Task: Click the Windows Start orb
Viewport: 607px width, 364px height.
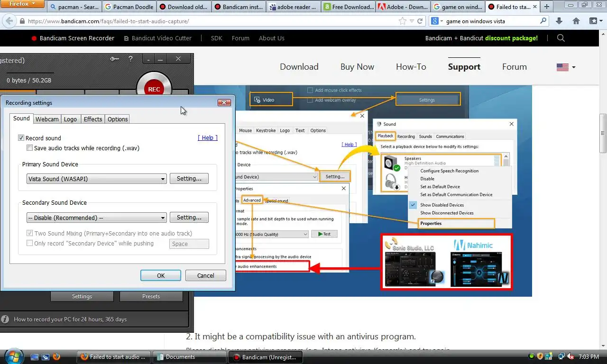Action: 13,356
